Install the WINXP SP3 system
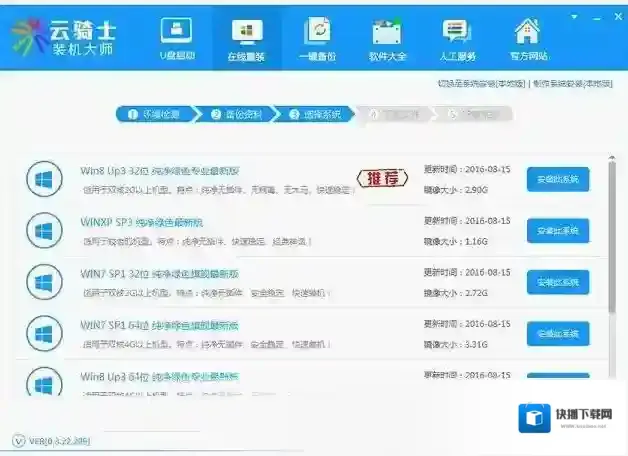628x456 pixels. 558,231
